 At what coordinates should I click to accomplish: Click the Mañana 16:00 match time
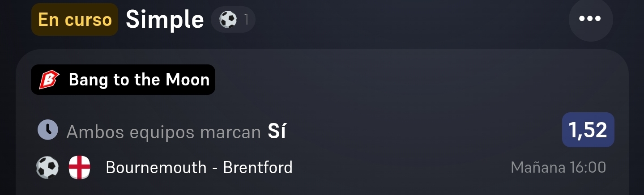click(x=559, y=168)
